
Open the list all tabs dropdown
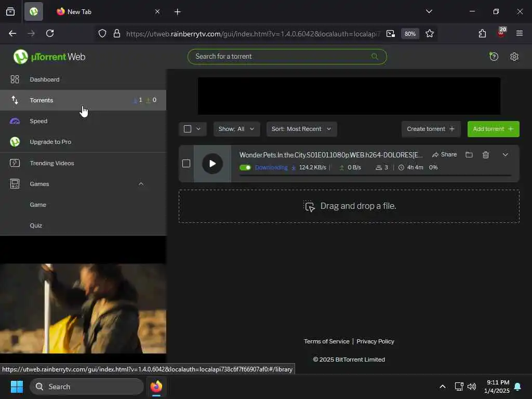click(429, 11)
